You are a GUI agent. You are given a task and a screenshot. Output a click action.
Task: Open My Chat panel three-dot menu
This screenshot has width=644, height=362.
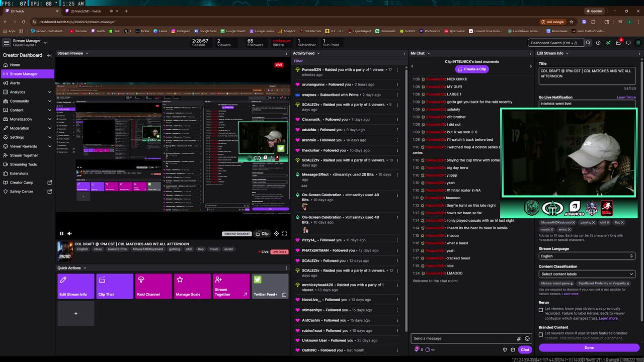pyautogui.click(x=530, y=53)
